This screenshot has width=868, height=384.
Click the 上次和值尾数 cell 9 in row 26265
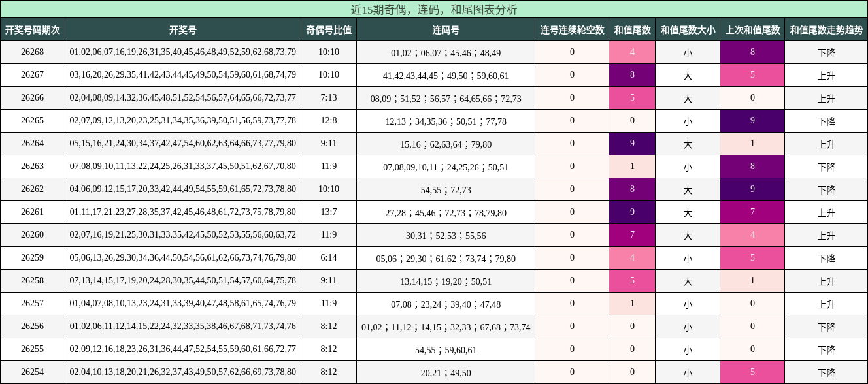752,121
